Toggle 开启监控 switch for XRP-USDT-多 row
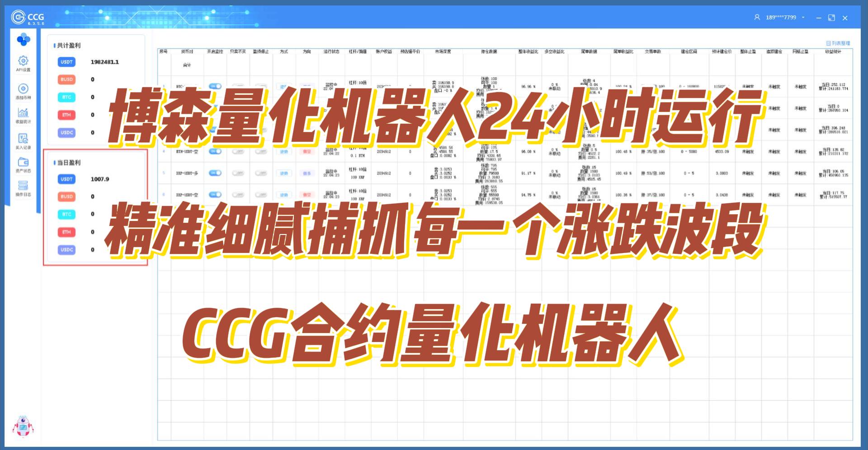868x450 pixels. 215,173
